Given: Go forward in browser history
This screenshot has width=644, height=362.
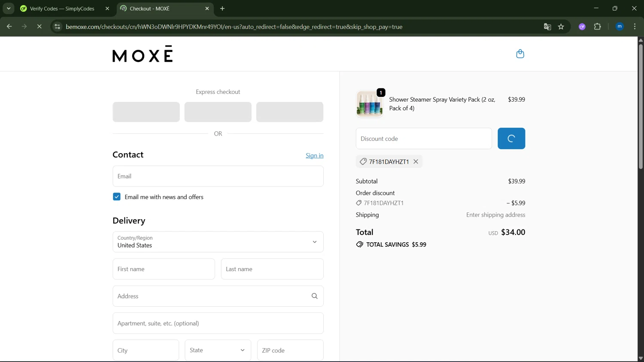Looking at the screenshot, I should coord(24,27).
